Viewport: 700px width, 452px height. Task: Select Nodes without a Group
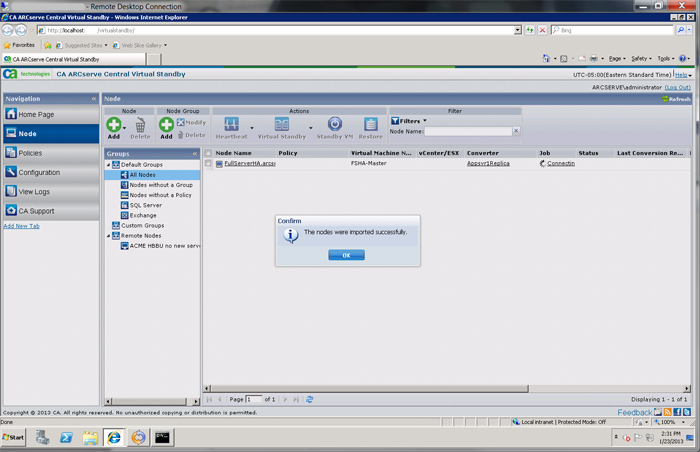click(161, 185)
